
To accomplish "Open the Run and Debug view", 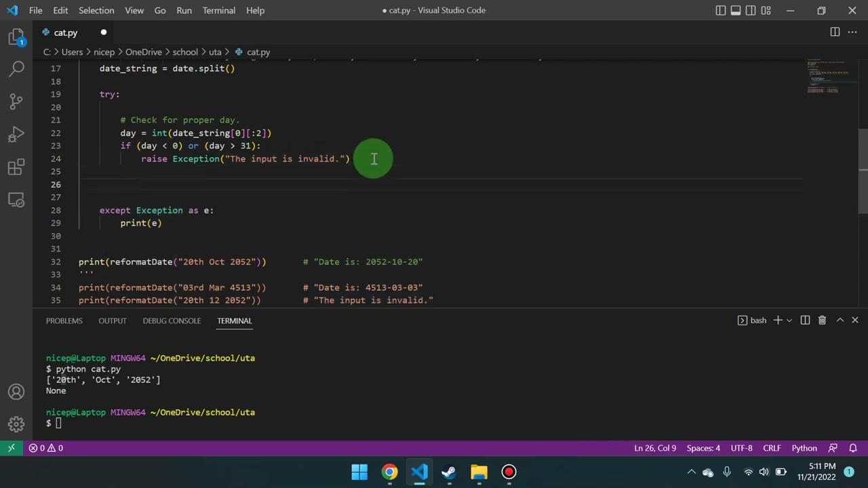I will [x=16, y=135].
